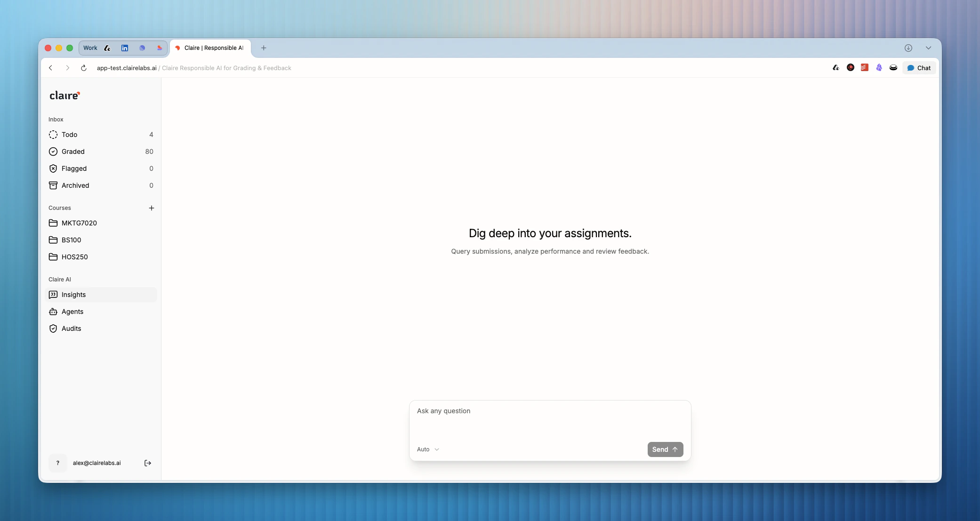Open the Agents section

point(72,312)
